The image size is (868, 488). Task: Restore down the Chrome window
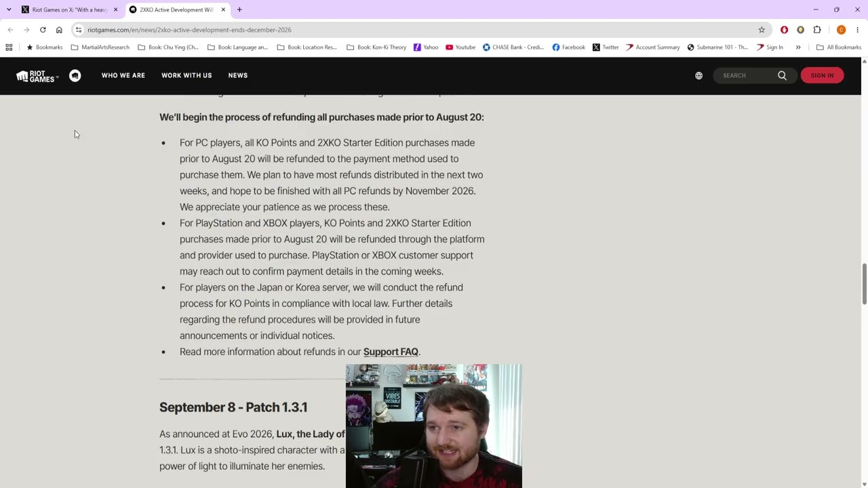(x=837, y=9)
